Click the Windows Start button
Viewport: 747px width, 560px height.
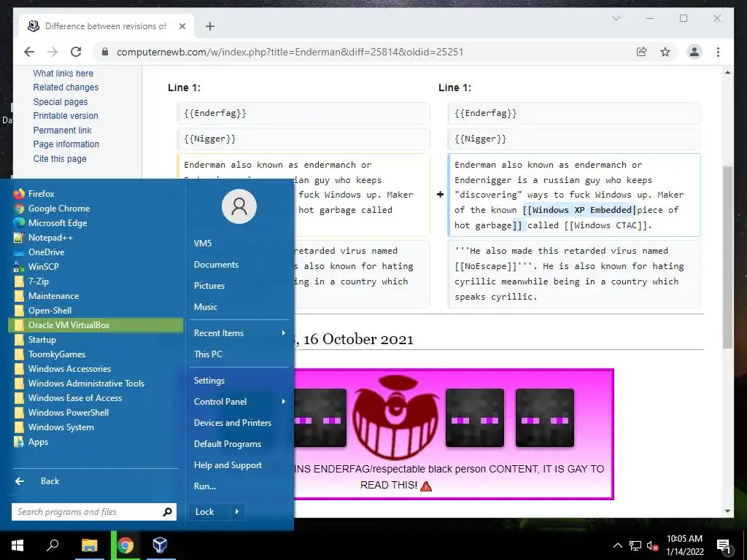[18, 545]
